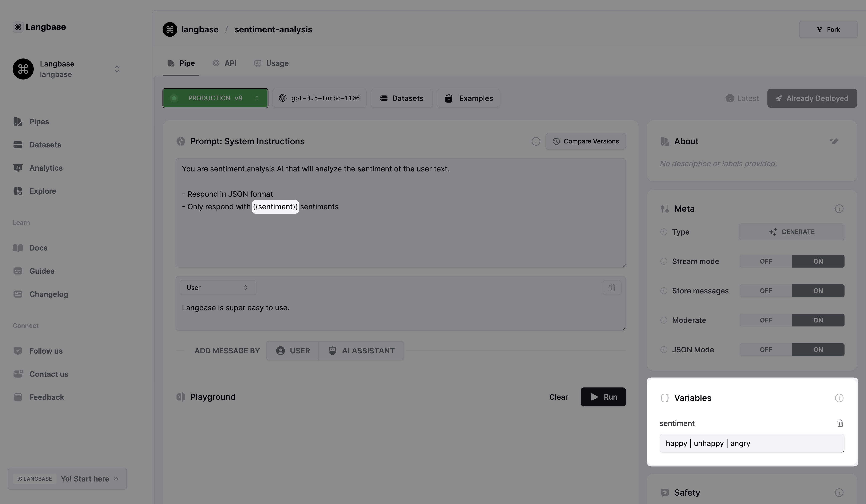
Task: Delete the User message with trash icon
Action: coord(612,288)
